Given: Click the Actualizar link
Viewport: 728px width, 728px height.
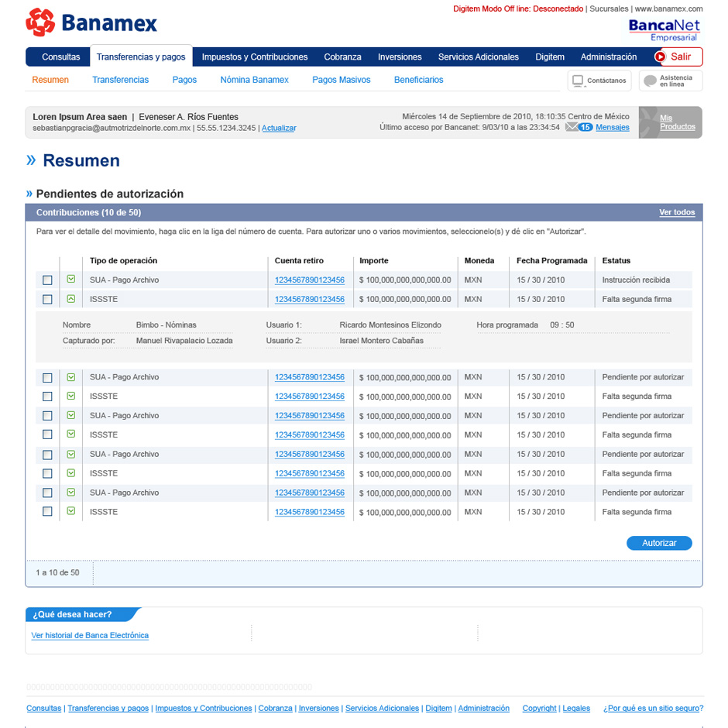Looking at the screenshot, I should [x=279, y=128].
